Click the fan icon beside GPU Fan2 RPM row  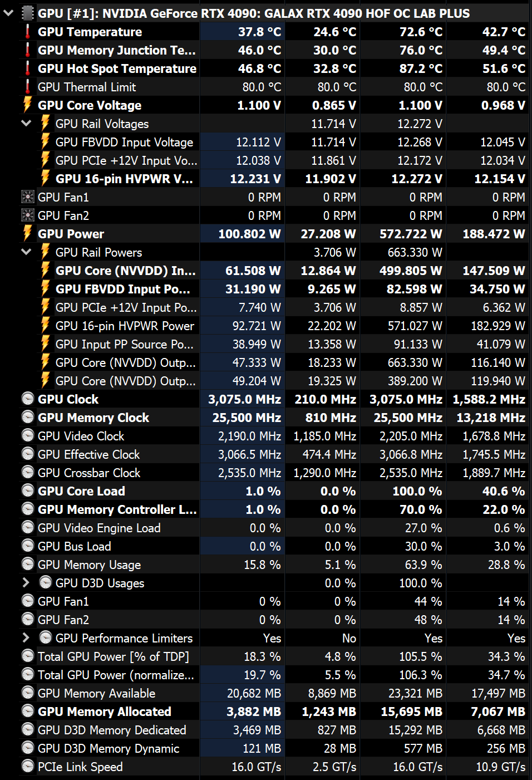[x=28, y=215]
